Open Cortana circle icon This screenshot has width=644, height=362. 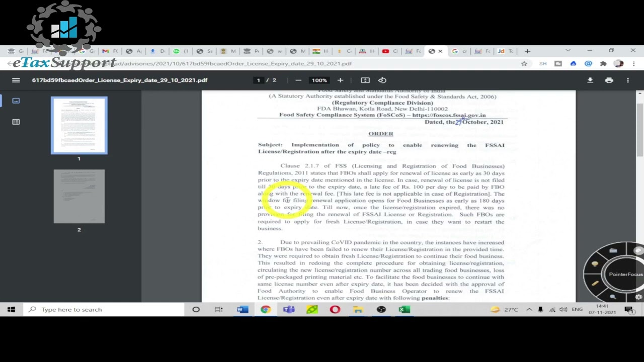[x=196, y=309]
